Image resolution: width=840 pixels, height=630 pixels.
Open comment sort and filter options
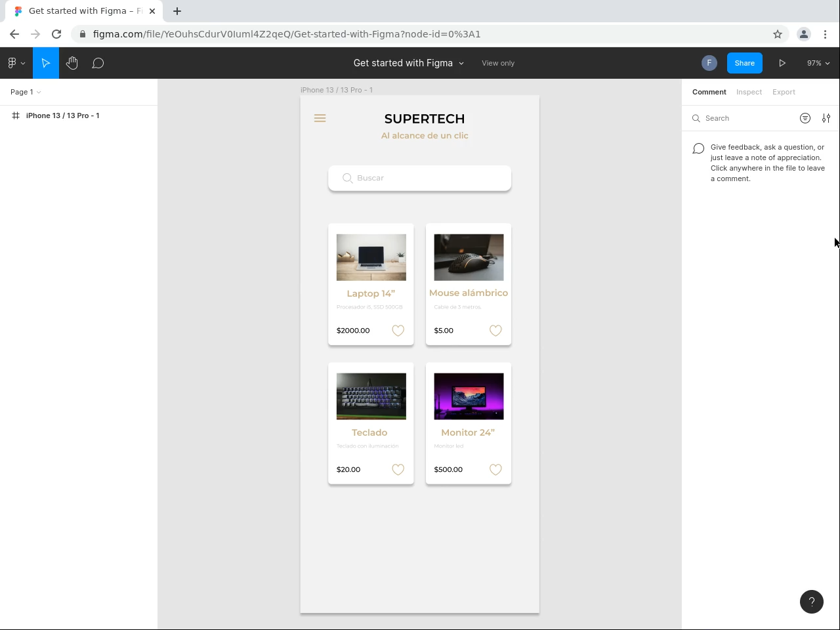click(x=805, y=118)
